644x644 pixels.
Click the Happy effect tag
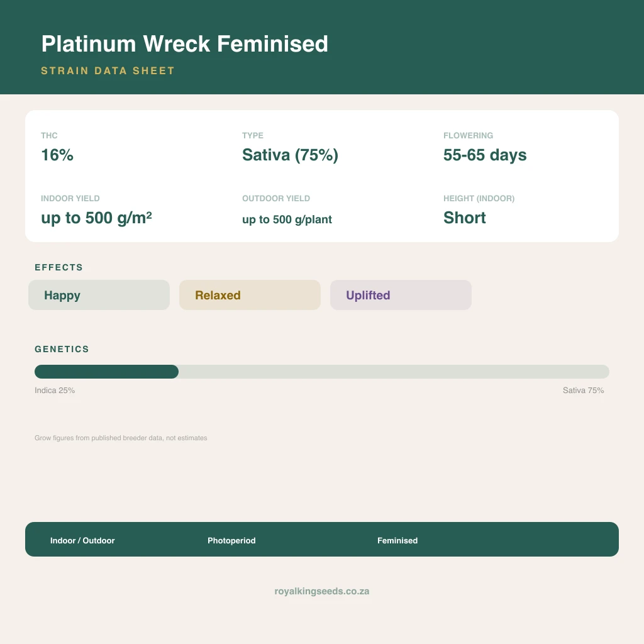[x=99, y=295]
